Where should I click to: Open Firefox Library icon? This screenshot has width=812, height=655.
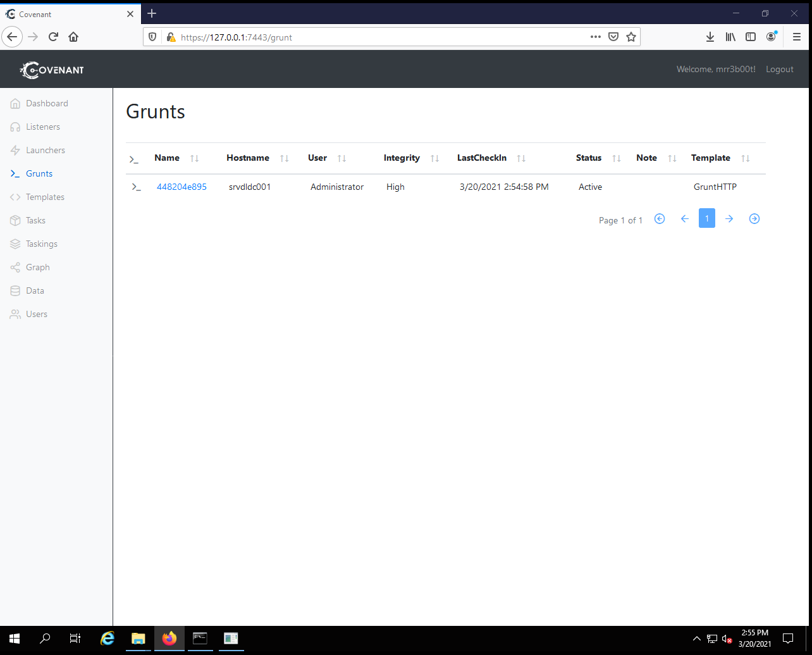(x=730, y=37)
